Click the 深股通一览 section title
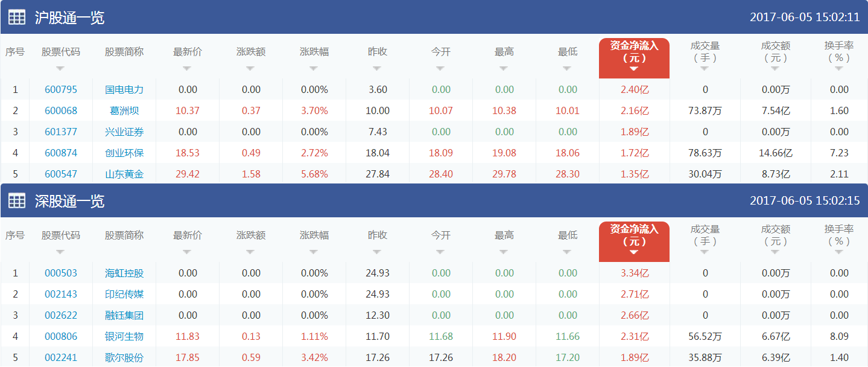 click(x=69, y=201)
